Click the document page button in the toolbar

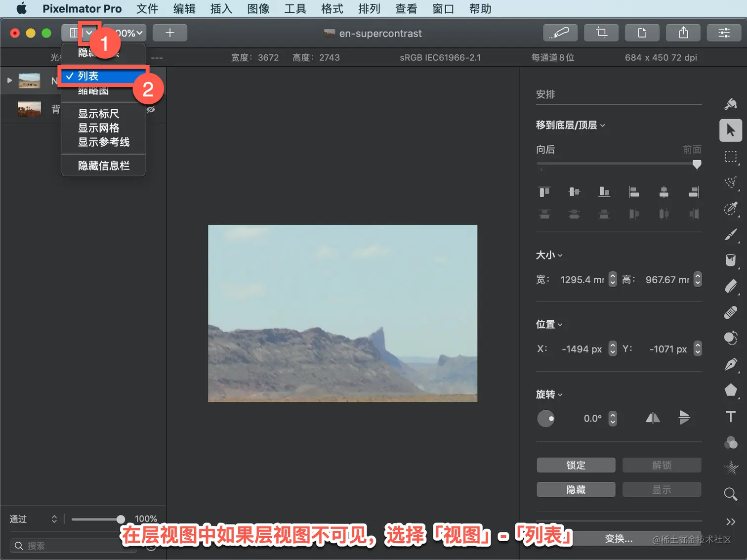point(642,33)
